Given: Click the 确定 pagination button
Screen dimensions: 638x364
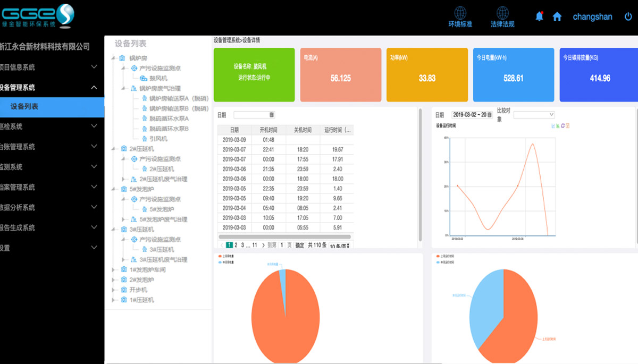Looking at the screenshot, I should [300, 246].
